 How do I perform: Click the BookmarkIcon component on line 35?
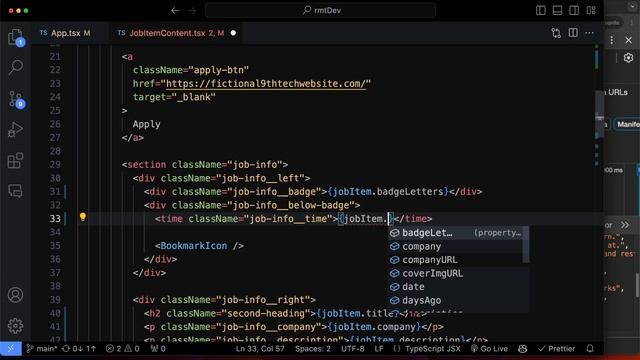click(x=193, y=246)
